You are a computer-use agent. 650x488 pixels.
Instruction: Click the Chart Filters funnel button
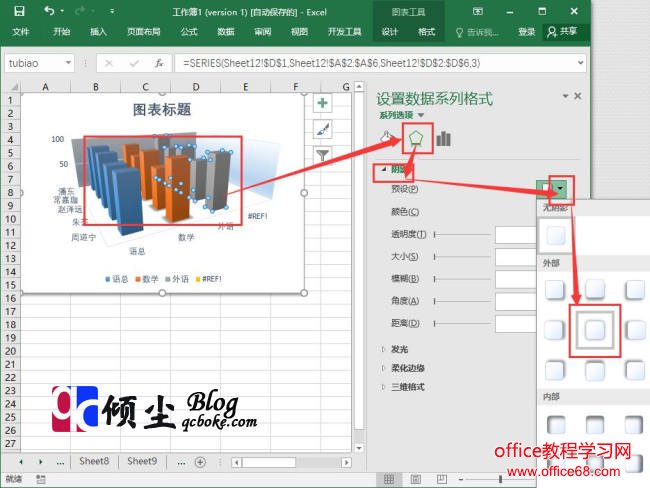323,155
